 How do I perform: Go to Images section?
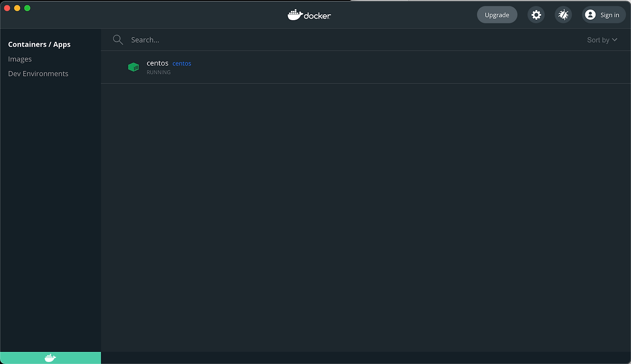20,59
